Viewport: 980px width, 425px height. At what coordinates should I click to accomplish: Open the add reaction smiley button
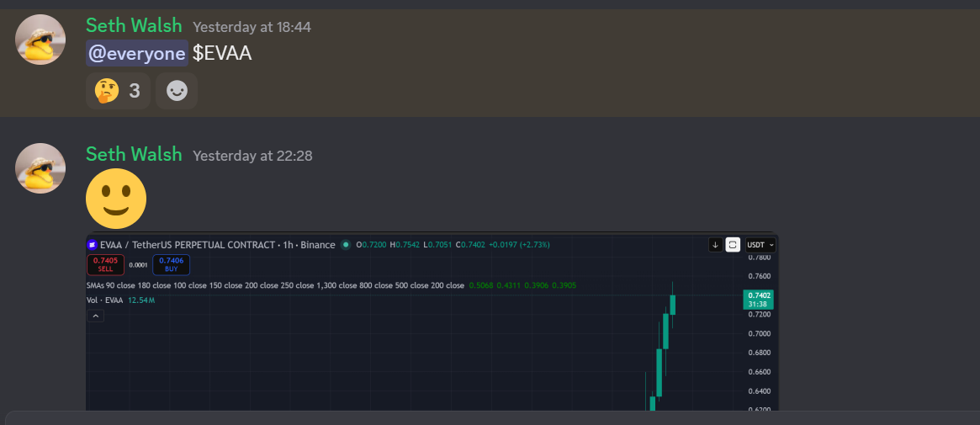coord(177,91)
